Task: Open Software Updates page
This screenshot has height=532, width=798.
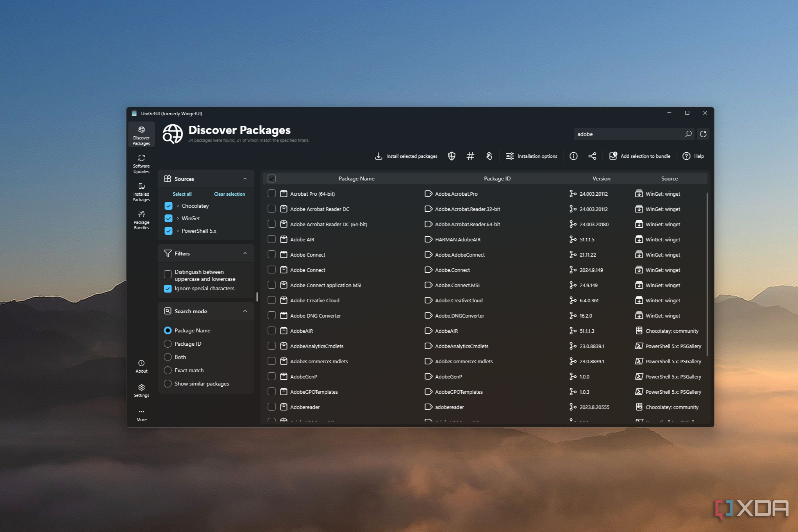Action: pos(141,164)
